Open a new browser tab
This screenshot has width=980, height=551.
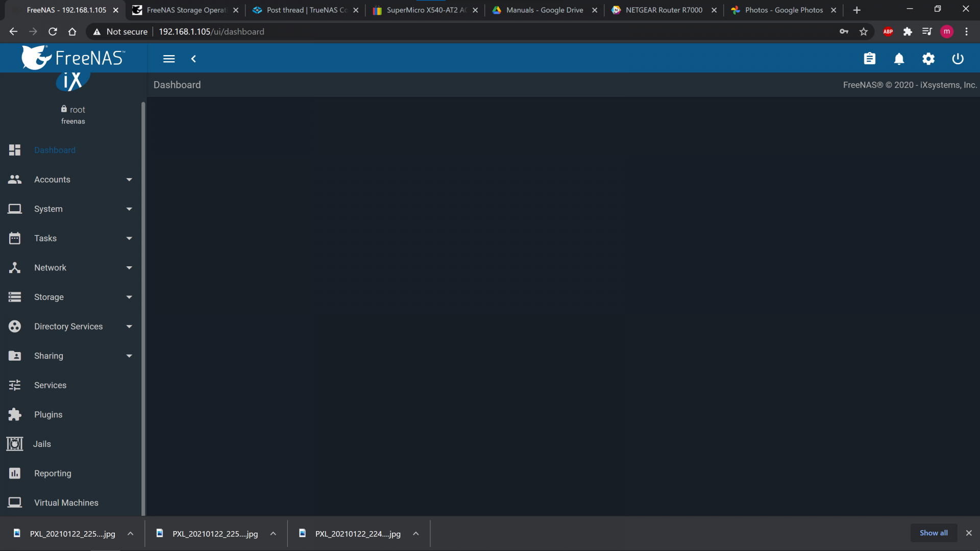pyautogui.click(x=857, y=10)
